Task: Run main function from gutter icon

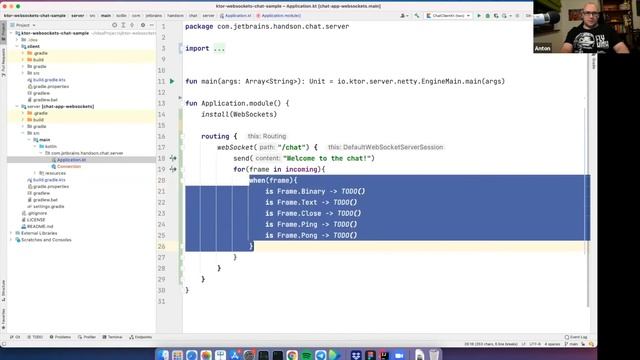Action: (x=172, y=81)
